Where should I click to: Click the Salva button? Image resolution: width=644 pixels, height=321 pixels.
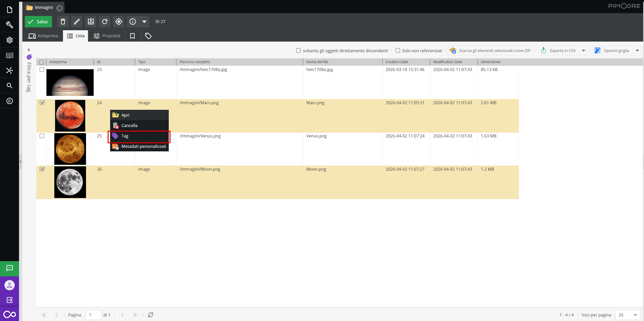pos(38,22)
